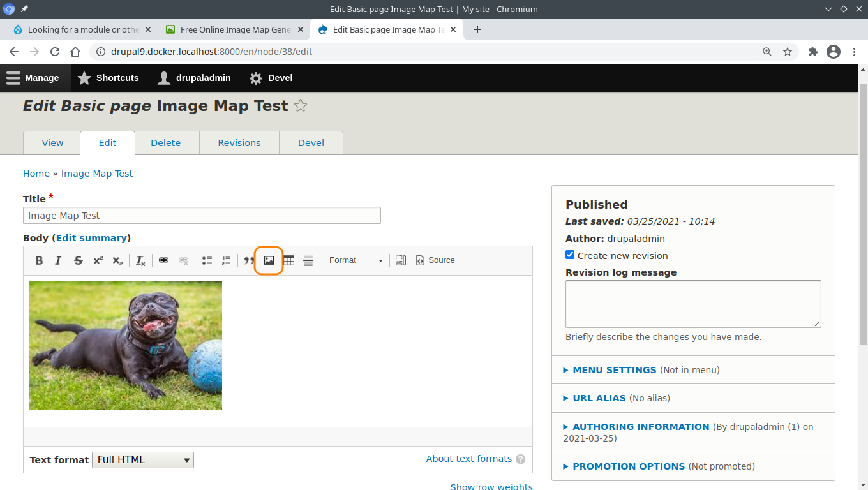Switch to the View tab
The image size is (868, 490).
coord(52,143)
